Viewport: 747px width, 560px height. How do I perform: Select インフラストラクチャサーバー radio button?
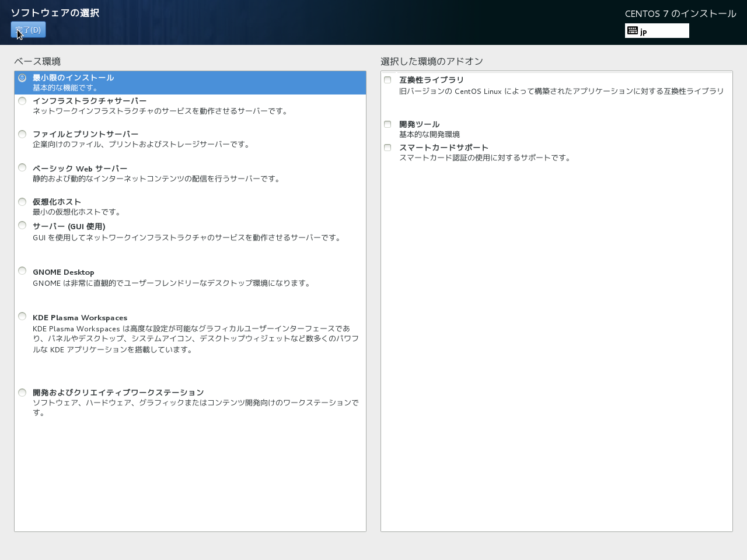22,101
